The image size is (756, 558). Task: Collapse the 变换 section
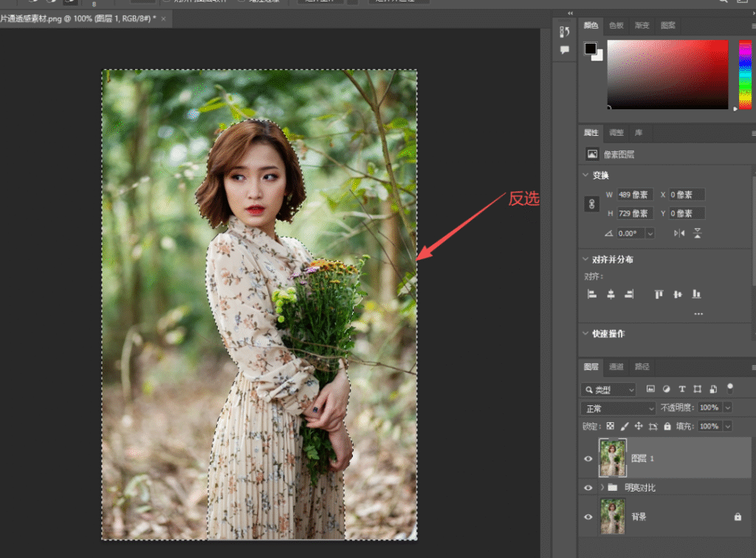coord(585,175)
